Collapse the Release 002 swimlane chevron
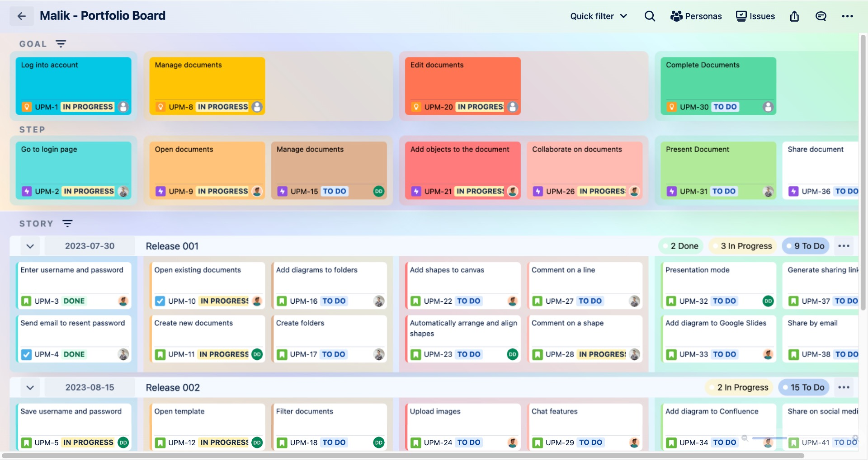The image size is (868, 461). click(30, 388)
